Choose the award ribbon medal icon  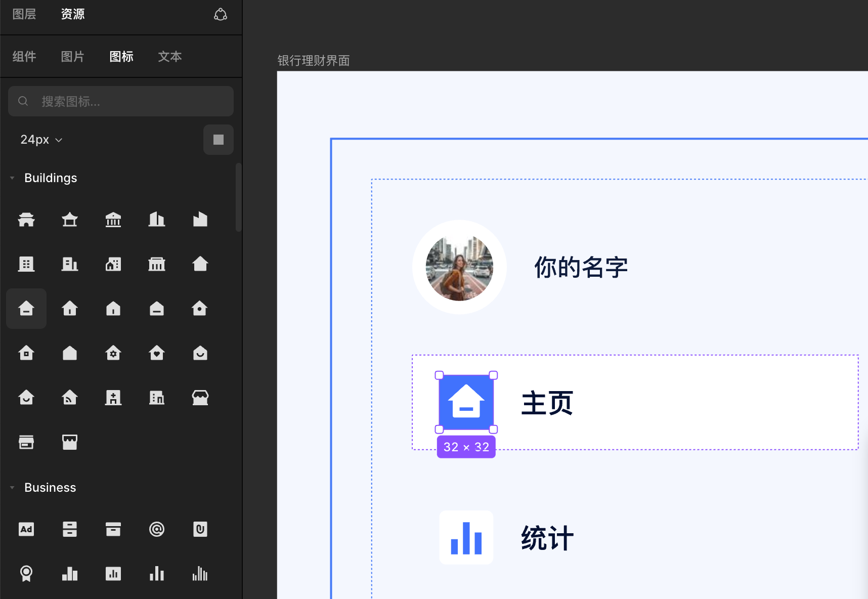pyautogui.click(x=26, y=574)
